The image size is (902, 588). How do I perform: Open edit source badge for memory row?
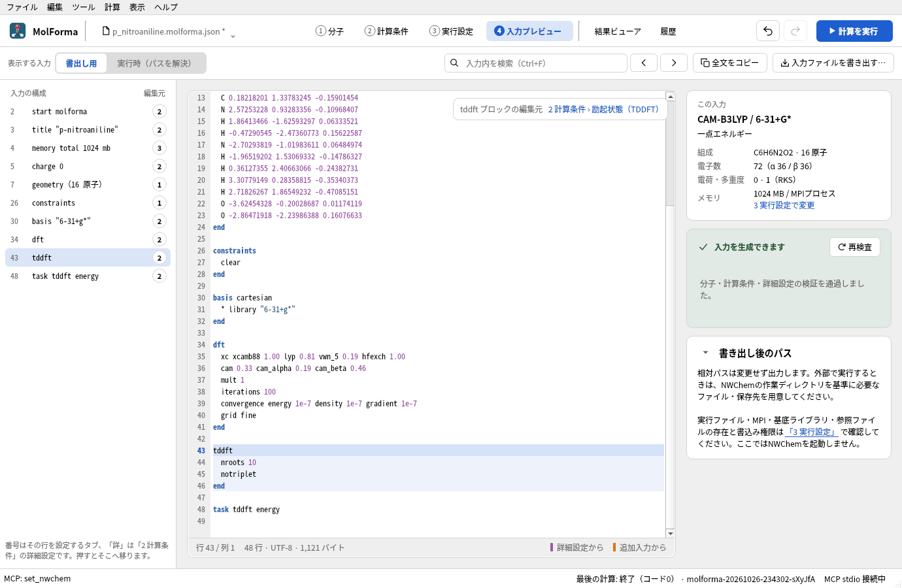[x=159, y=148]
